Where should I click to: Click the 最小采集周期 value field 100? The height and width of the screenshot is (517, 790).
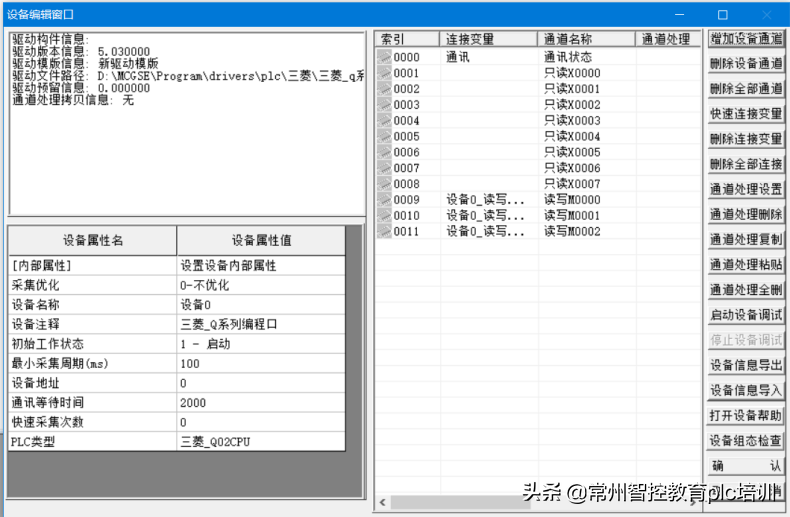click(x=260, y=363)
